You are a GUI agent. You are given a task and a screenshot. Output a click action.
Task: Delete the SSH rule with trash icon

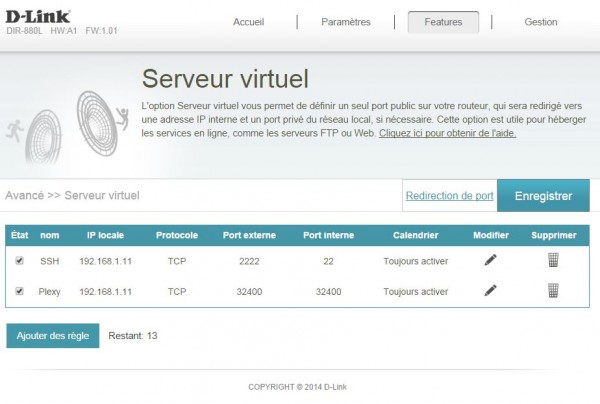click(x=553, y=260)
